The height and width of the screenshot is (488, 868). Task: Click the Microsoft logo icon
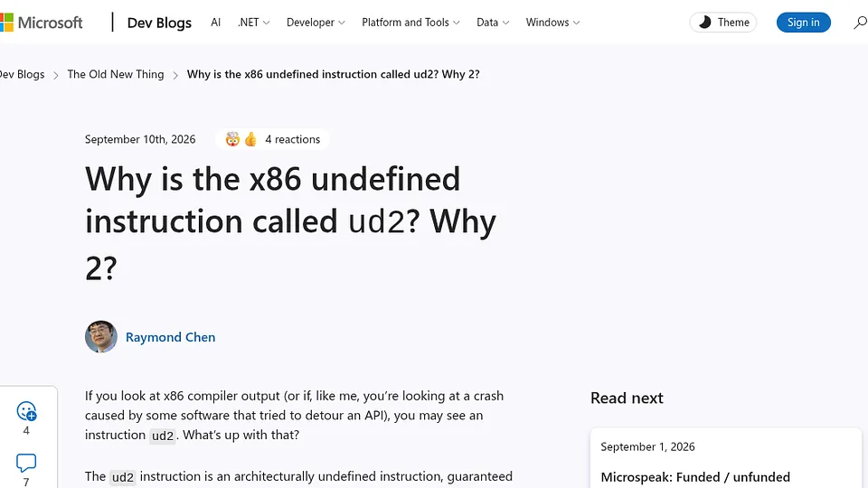pos(6,22)
